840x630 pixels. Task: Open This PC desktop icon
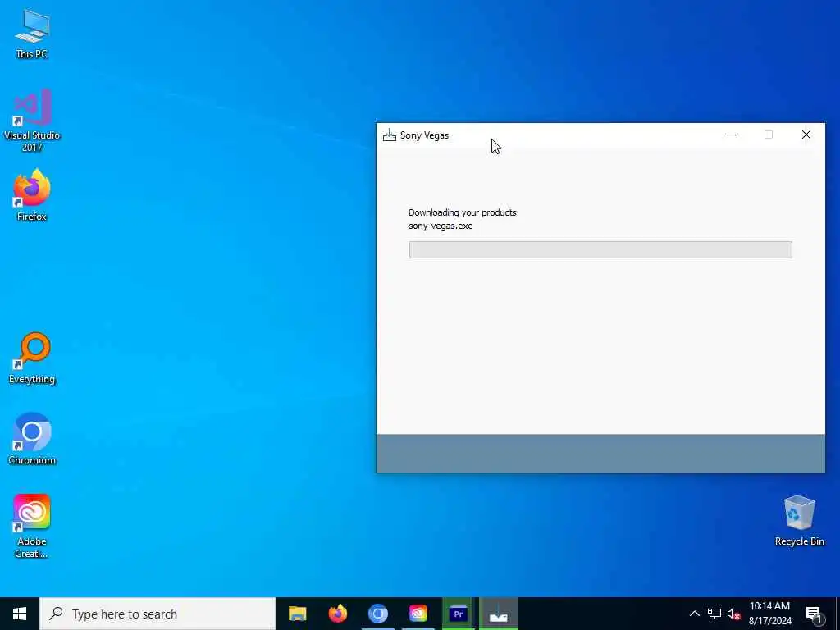32,33
